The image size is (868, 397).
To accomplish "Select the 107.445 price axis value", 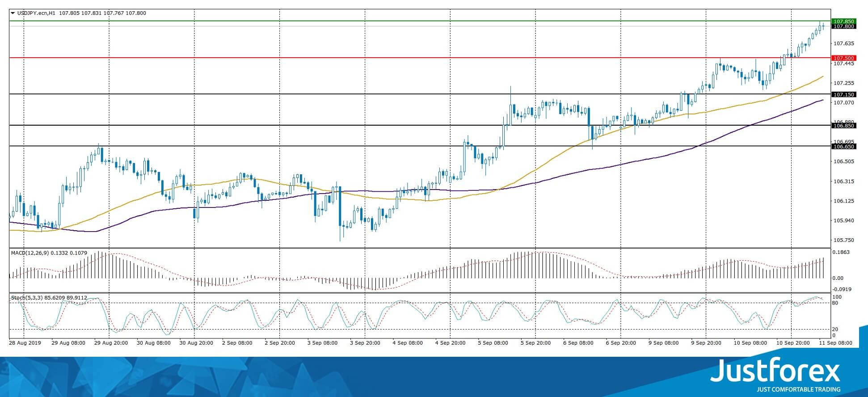I will tap(844, 63).
